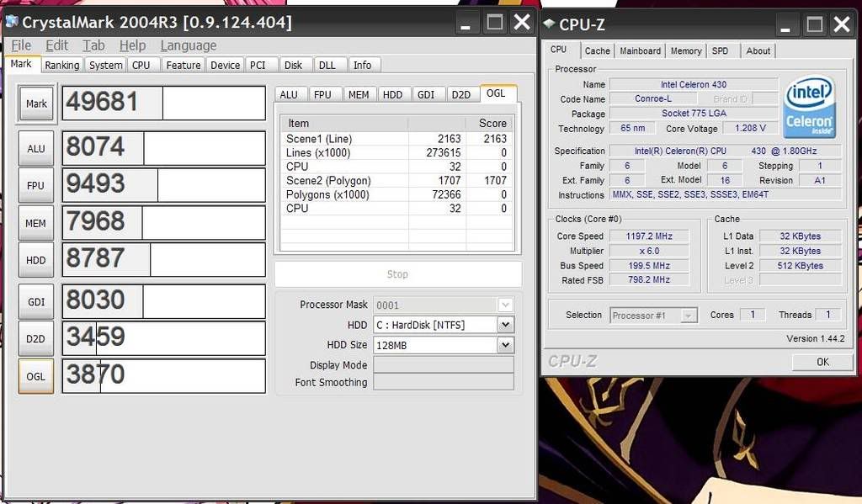This screenshot has height=504, width=862.
Task: Click the Display Mode field
Action: click(444, 365)
